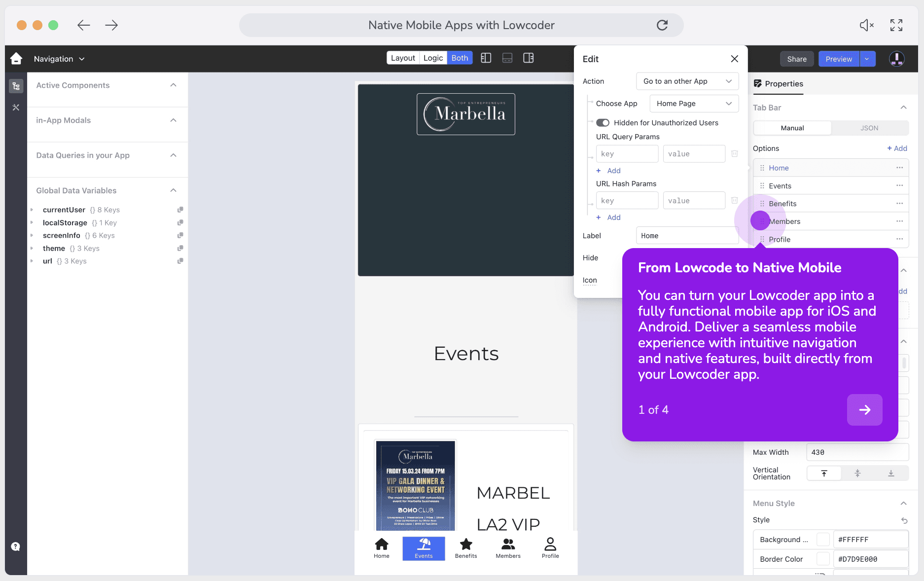Copy the screenInfo variable value

tap(180, 235)
